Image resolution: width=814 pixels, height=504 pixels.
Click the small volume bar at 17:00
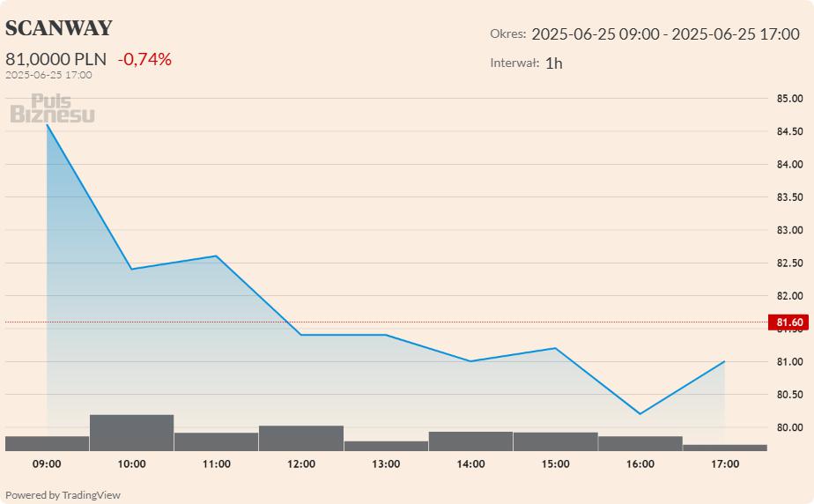(x=725, y=448)
